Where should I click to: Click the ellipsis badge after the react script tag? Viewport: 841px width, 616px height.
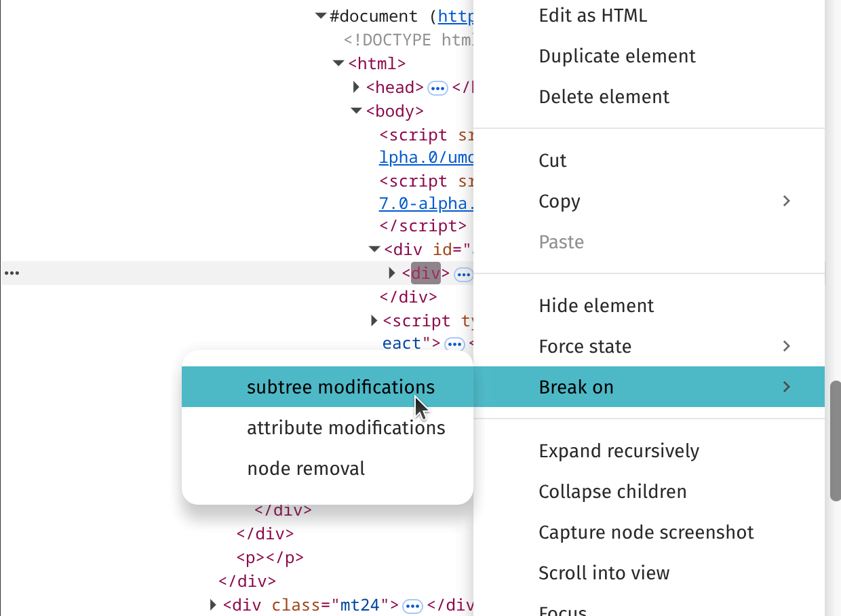click(x=454, y=343)
